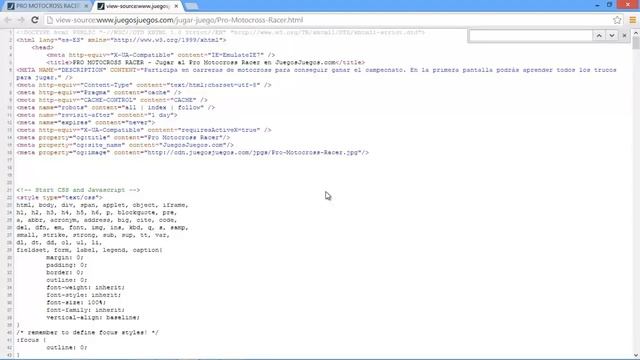This screenshot has height=360, width=640.
Task: Click the 'requiresActiveX=true' meta line
Action: pos(144,130)
